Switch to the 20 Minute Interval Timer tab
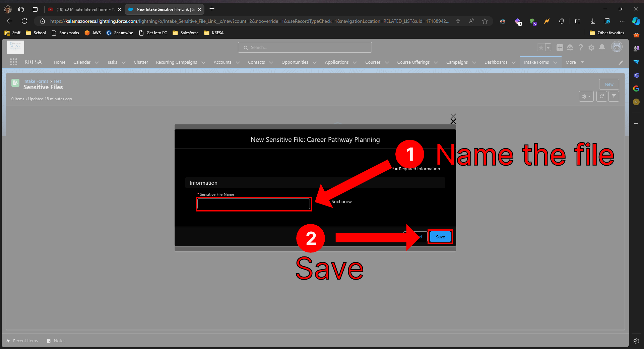Image resolution: width=644 pixels, height=349 pixels. [x=84, y=9]
